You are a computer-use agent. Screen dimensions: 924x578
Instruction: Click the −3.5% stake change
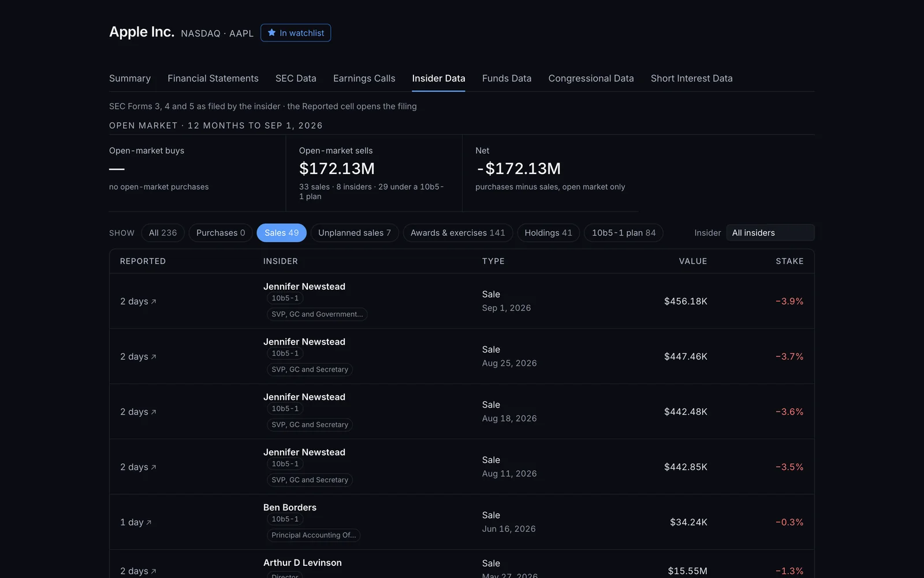[789, 467]
